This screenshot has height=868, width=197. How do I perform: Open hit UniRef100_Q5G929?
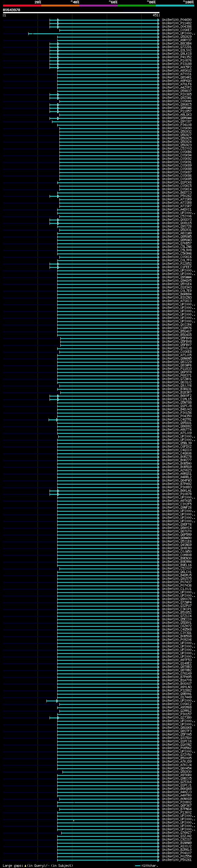click(177, 37)
